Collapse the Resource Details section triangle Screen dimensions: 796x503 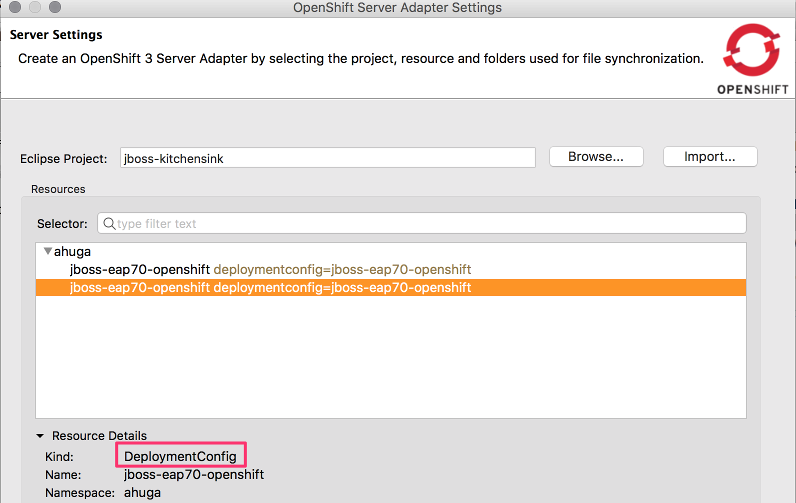41,436
